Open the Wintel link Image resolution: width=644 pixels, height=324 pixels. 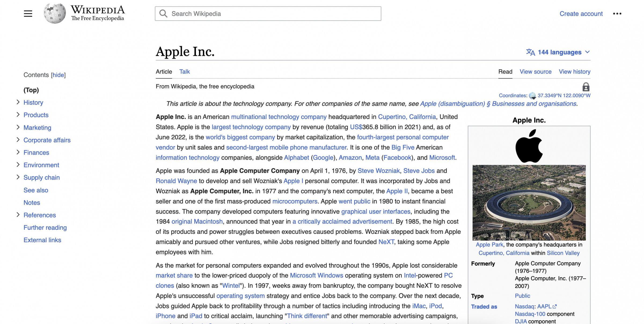231,286
